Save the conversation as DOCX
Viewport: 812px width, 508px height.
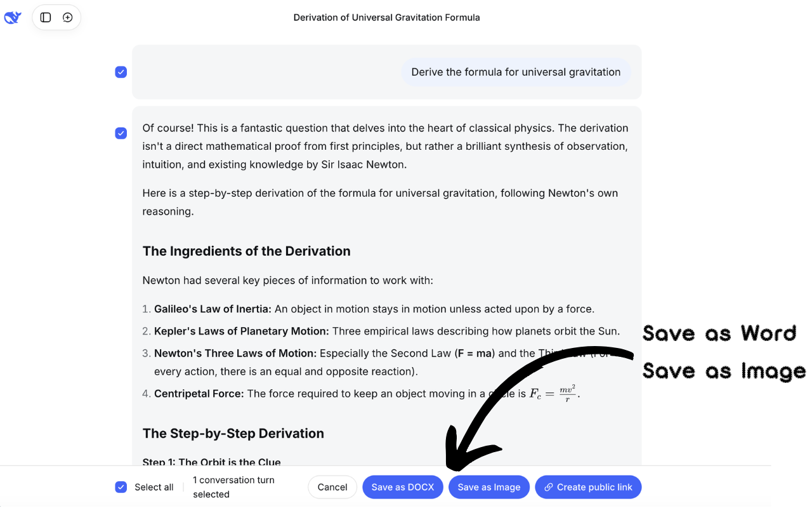coord(403,487)
